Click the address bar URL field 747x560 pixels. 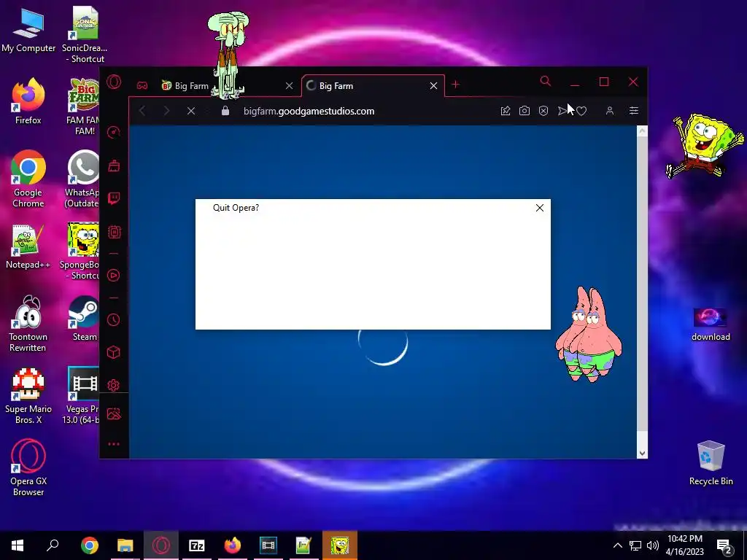coord(309,111)
